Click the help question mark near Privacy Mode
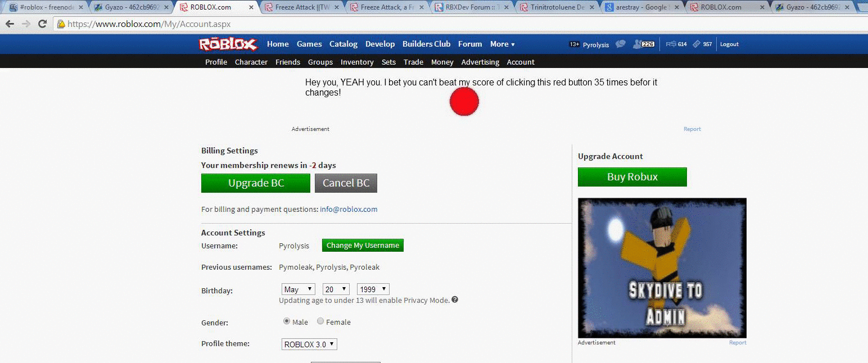Image resolution: width=868 pixels, height=363 pixels. tap(455, 300)
